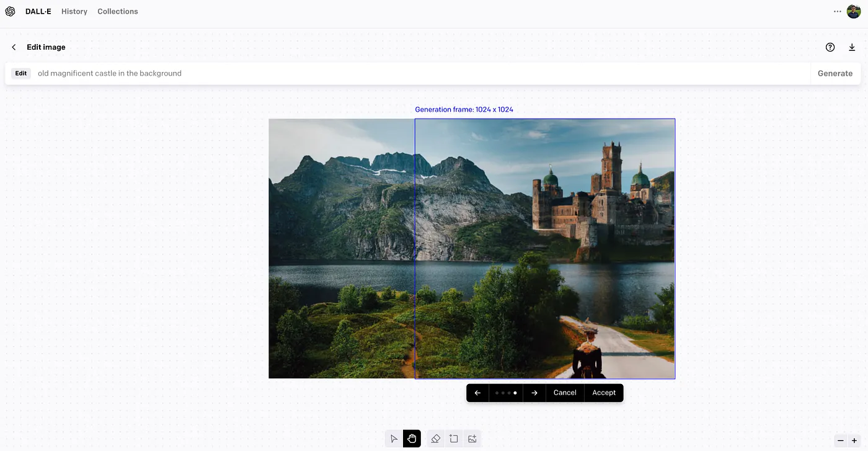Focus the castle prompt text field
Image resolution: width=868 pixels, height=451 pixels.
[x=422, y=73]
